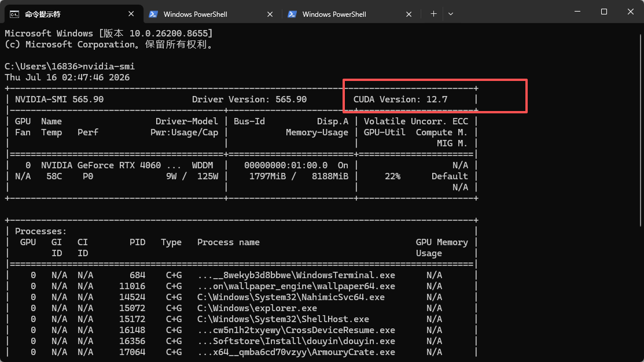
Task: Click the typed command 'nvidia-smi'
Action: tap(108, 67)
